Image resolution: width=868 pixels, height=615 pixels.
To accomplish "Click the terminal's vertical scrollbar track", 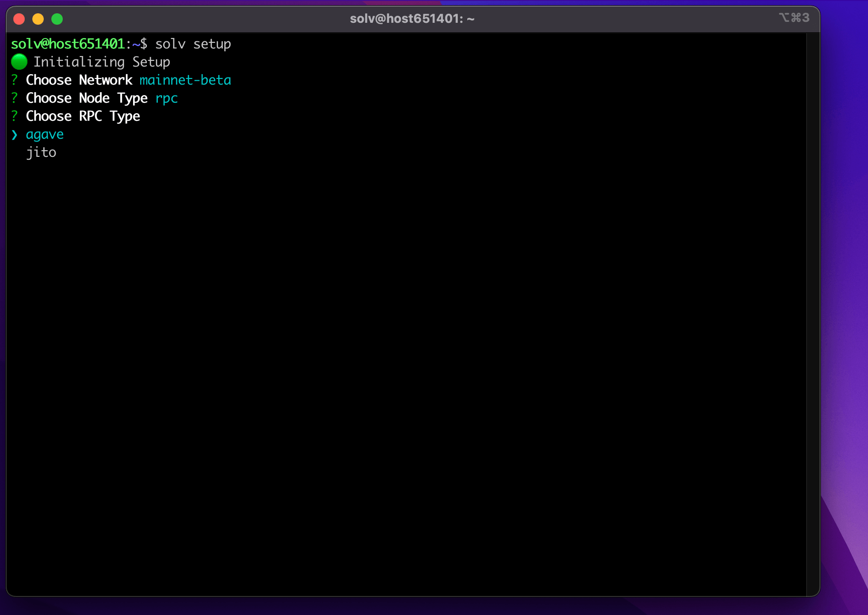I will tap(813, 314).
